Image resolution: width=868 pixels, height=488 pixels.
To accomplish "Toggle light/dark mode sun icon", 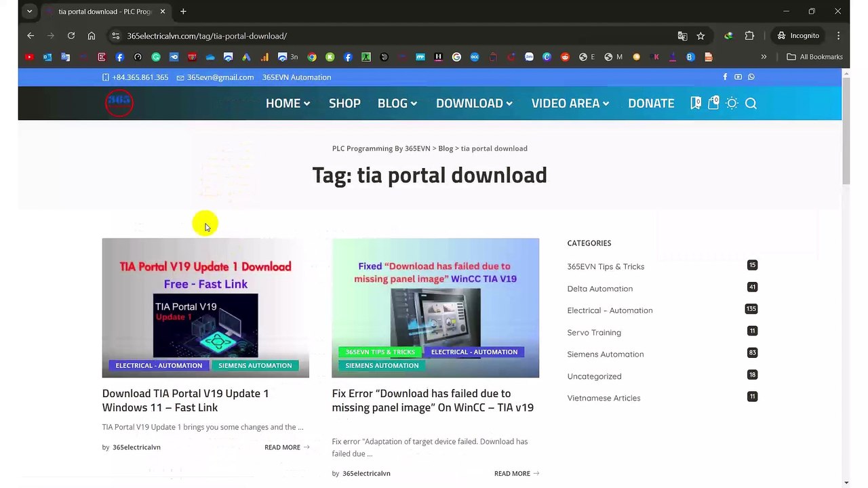I will (732, 103).
